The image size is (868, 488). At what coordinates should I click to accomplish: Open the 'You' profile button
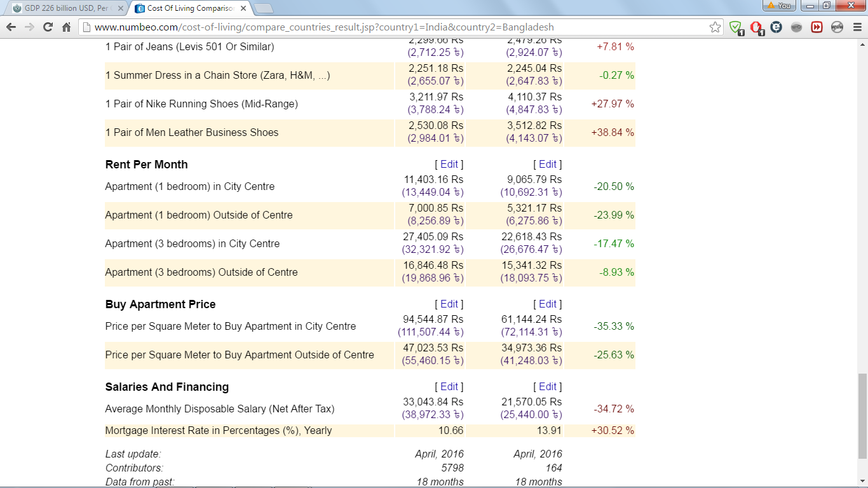[x=778, y=6]
